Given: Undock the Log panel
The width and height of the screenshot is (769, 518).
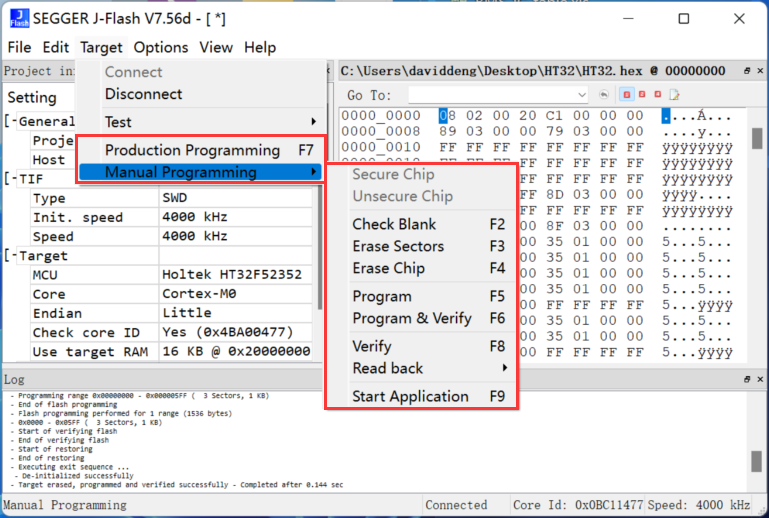Looking at the screenshot, I should point(746,380).
